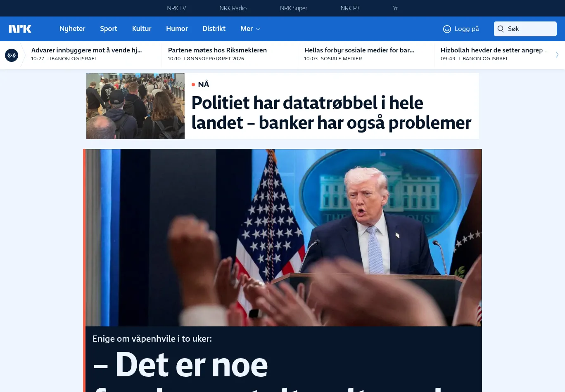The height and width of the screenshot is (392, 565).
Task: Click the Trump press conference image
Action: 283,238
